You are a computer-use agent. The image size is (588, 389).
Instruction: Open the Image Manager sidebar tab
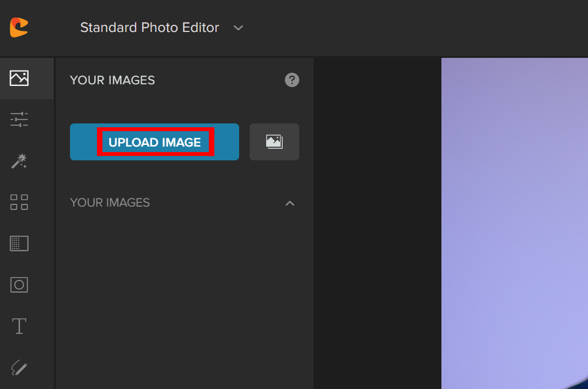tap(19, 78)
